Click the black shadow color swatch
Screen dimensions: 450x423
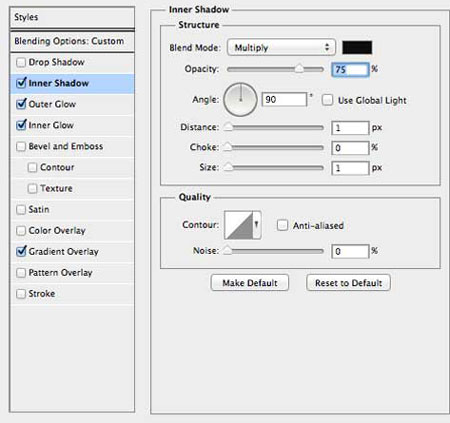(357, 47)
